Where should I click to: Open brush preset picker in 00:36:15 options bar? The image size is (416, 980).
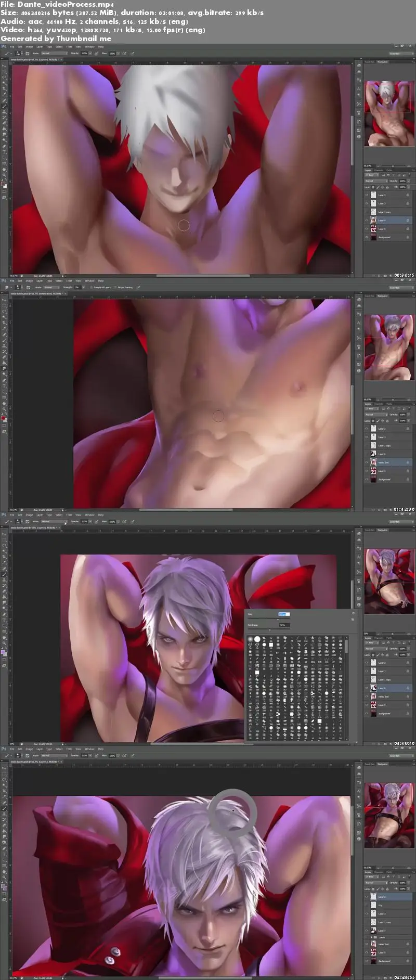tap(18, 53)
